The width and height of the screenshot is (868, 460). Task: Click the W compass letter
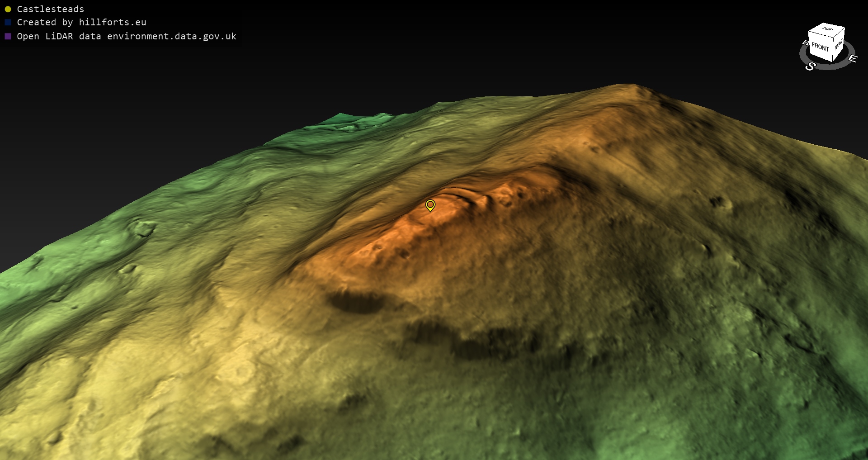pos(805,43)
